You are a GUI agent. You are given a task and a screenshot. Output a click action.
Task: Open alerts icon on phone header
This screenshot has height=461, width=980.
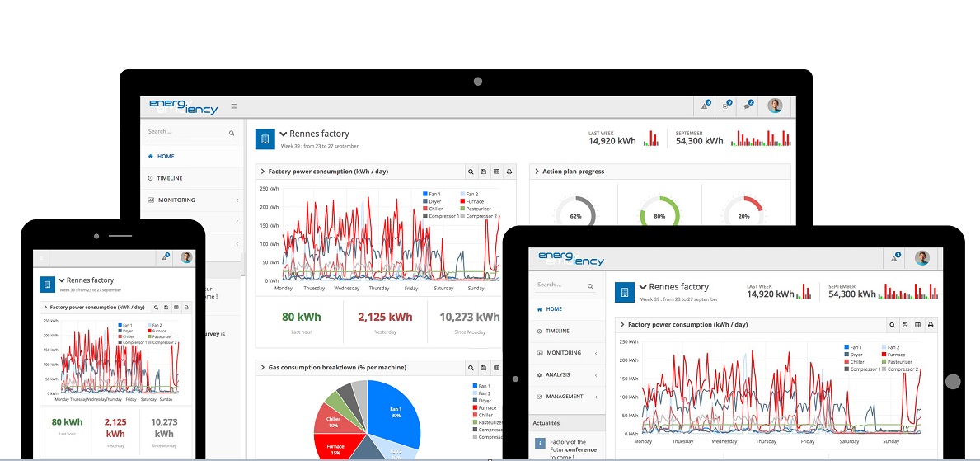pyautogui.click(x=166, y=257)
